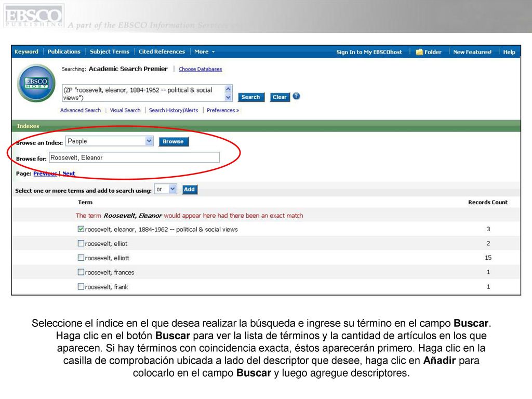Open the Preferences link
532x399 pixels.
(x=223, y=110)
